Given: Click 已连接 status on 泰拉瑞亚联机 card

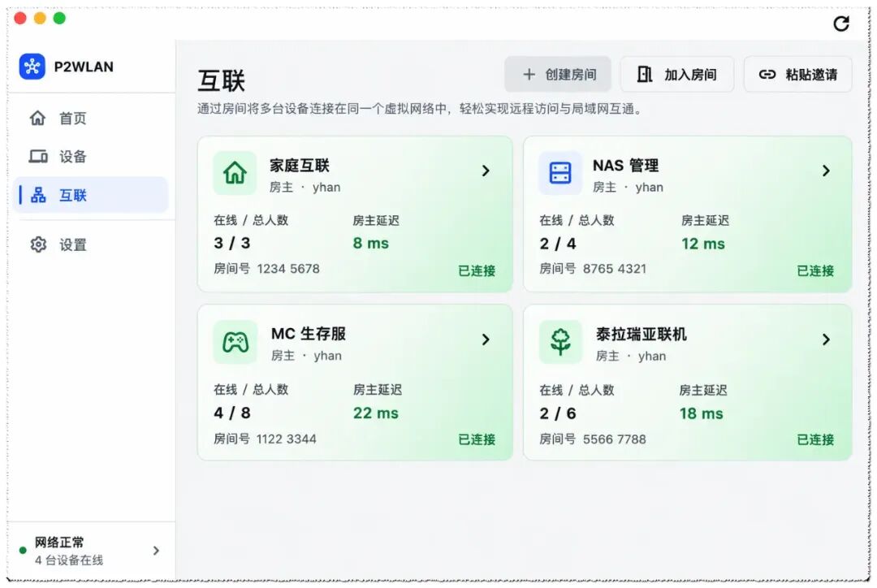Looking at the screenshot, I should 815,439.
